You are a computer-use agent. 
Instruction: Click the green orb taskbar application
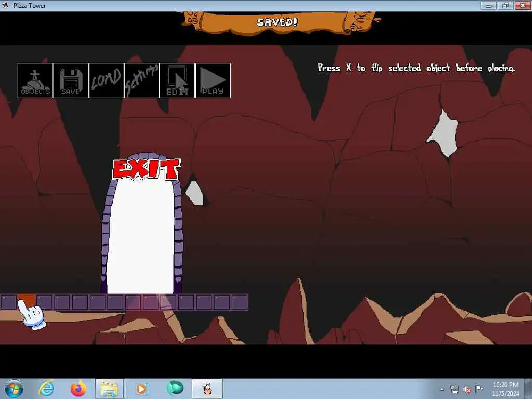click(x=175, y=389)
